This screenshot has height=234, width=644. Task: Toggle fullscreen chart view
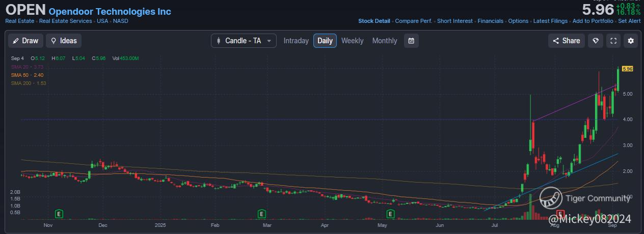click(x=613, y=41)
